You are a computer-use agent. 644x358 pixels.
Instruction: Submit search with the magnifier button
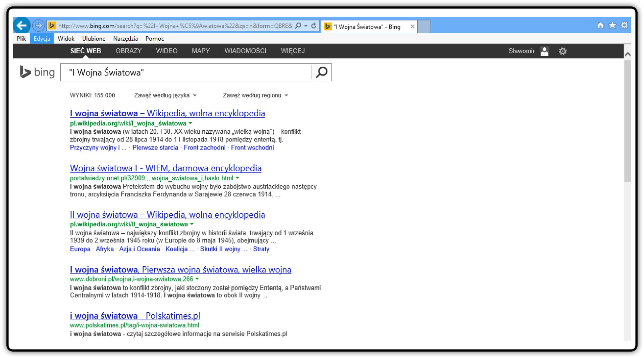[322, 72]
